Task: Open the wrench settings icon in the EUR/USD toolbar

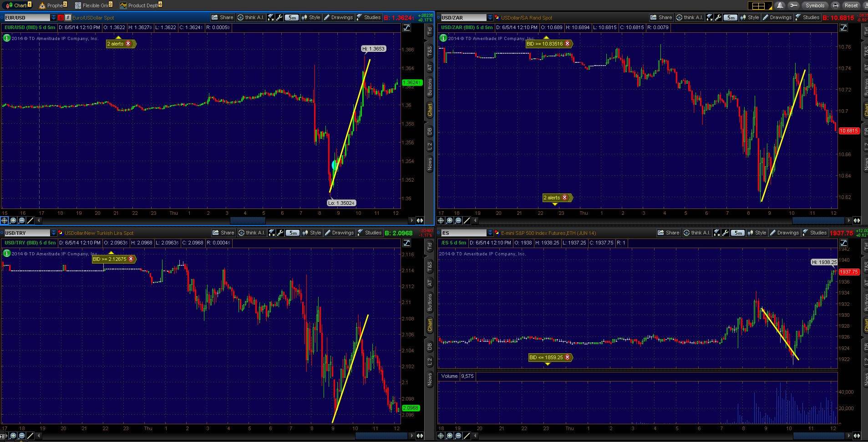Action: pos(279,17)
